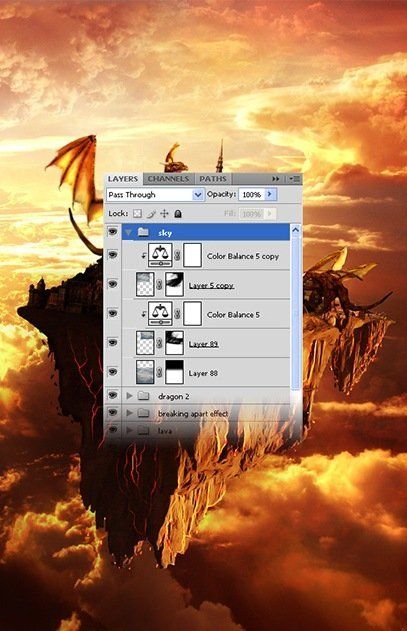Select the Layer 88 gradient mask thumbnail
This screenshot has height=631, width=407.
click(x=175, y=372)
